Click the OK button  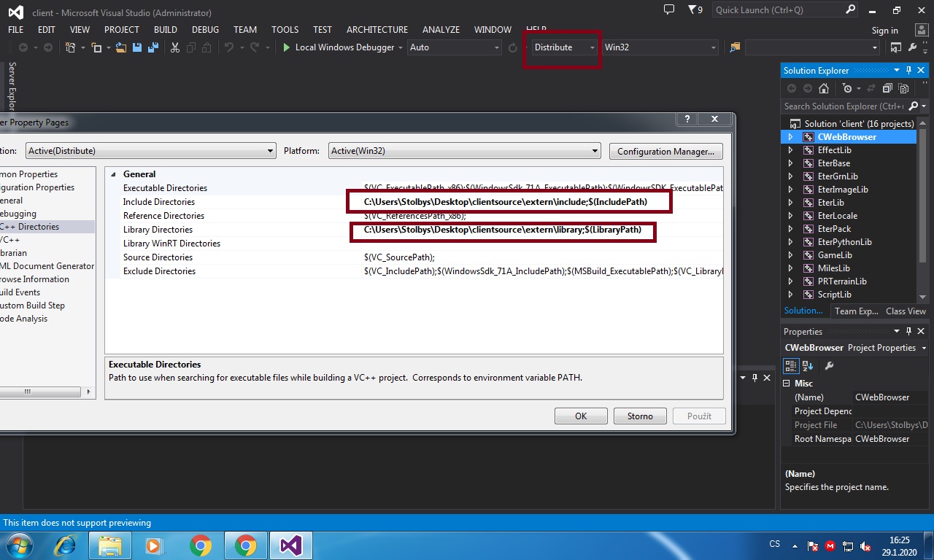581,416
